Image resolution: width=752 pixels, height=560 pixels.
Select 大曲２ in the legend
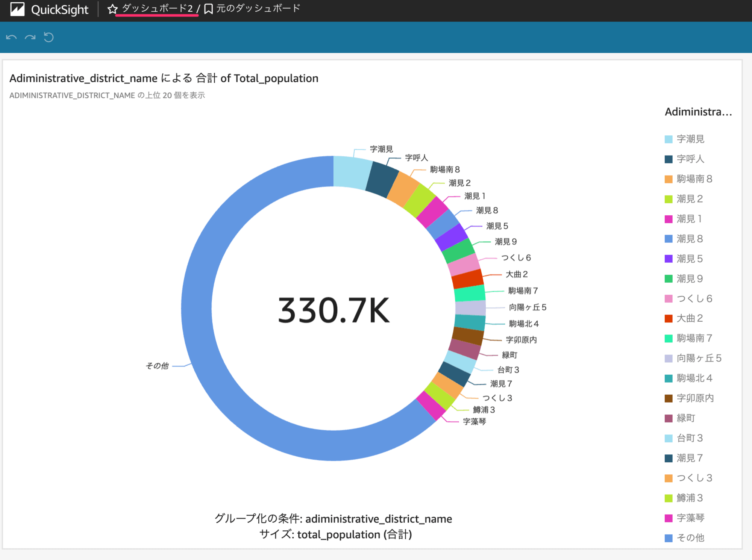click(x=684, y=318)
